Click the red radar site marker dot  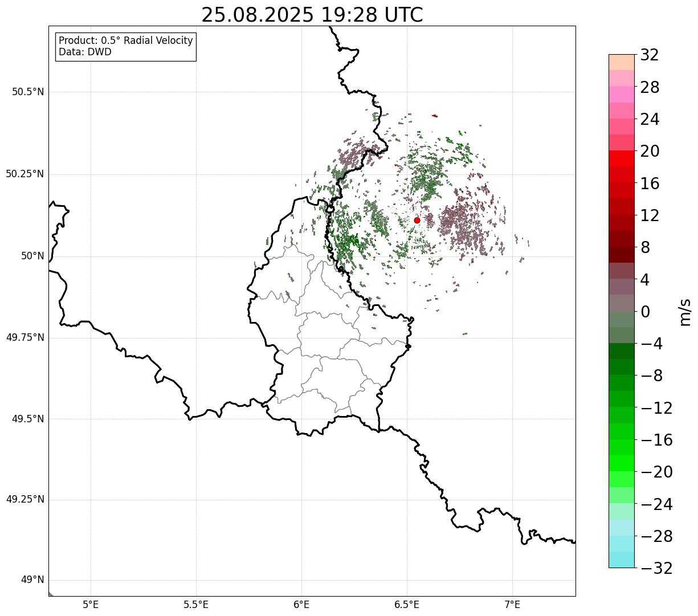click(x=417, y=220)
